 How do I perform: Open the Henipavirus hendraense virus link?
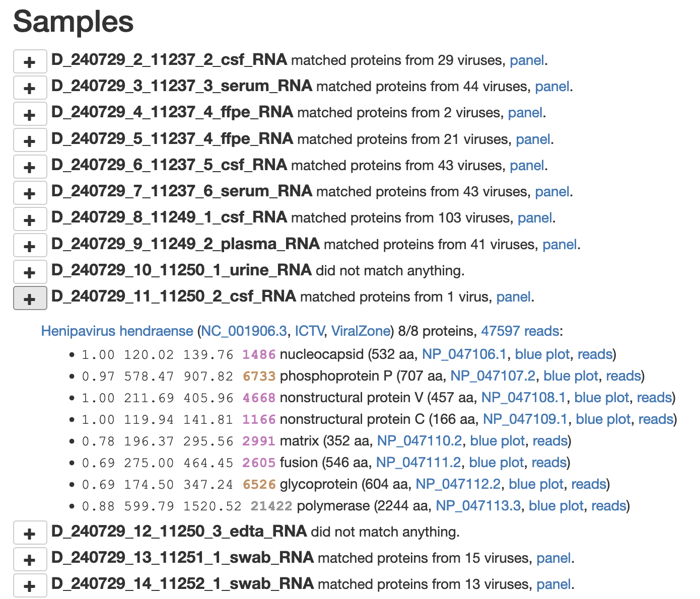[x=117, y=331]
